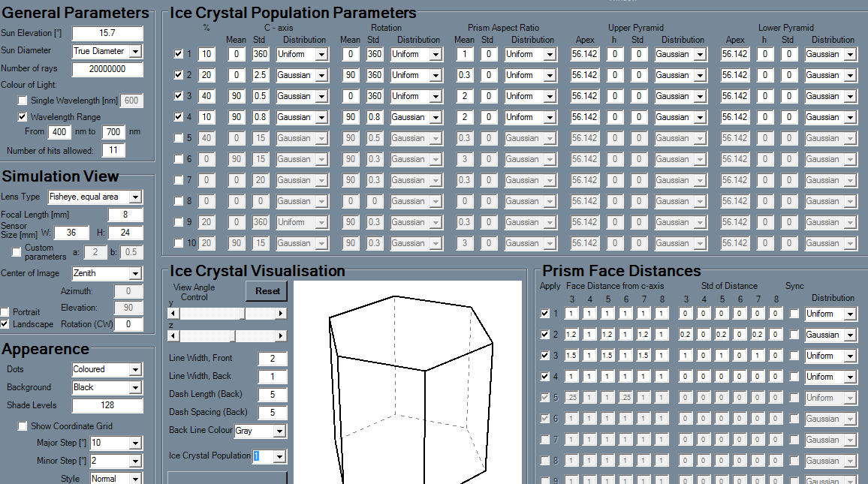Image resolution: width=868 pixels, height=484 pixels.
Task: Click the Rotation (CW) input field
Action: (128, 324)
